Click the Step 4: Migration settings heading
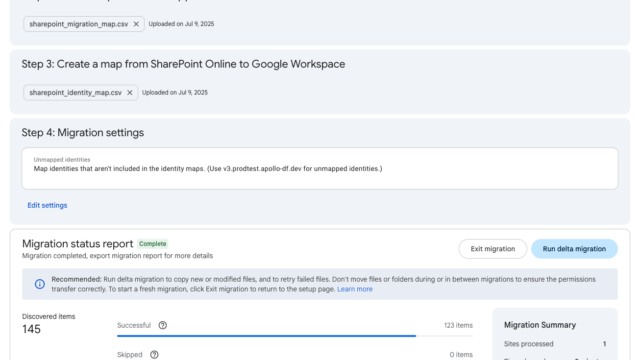The image size is (640, 360). point(83,133)
